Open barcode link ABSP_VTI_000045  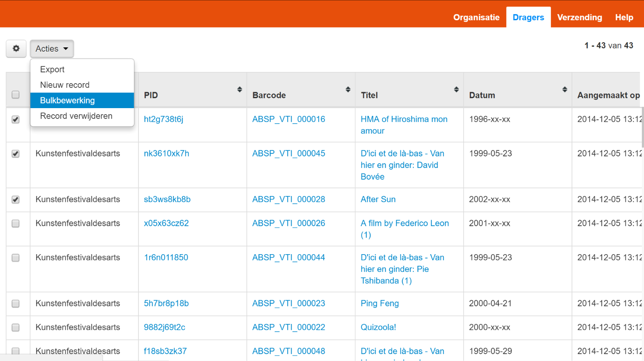[289, 153]
